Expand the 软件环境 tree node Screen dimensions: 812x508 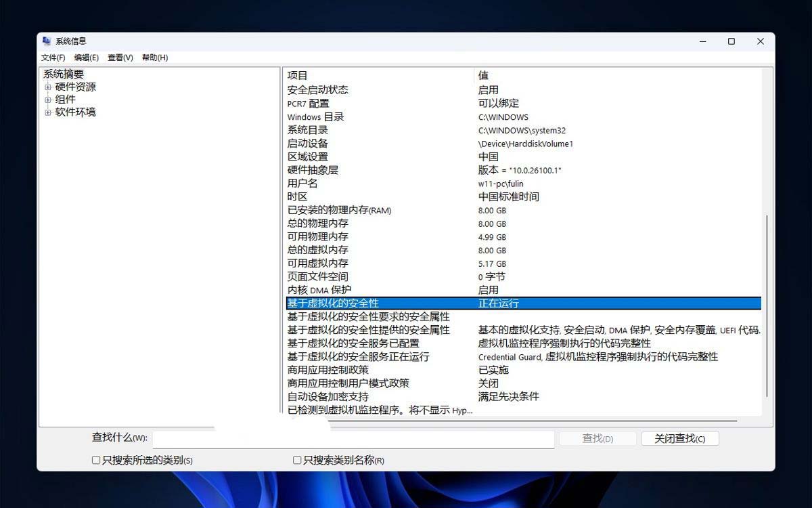[x=47, y=112]
